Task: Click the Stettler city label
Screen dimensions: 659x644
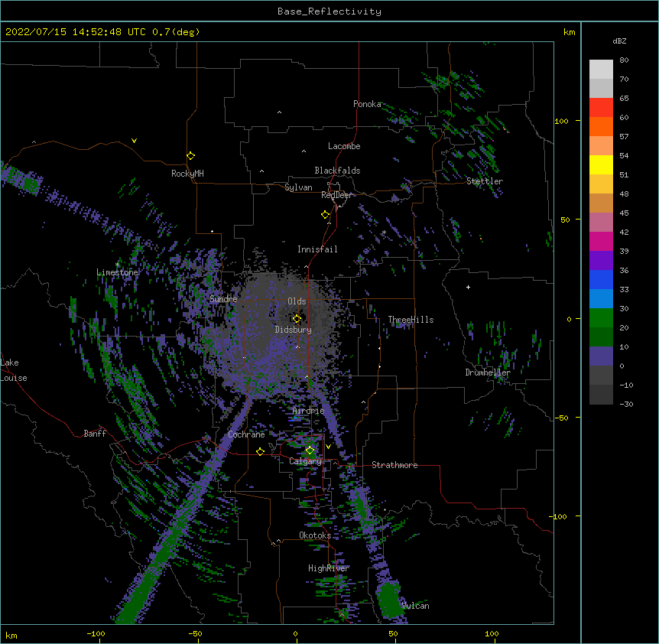Action: click(485, 181)
